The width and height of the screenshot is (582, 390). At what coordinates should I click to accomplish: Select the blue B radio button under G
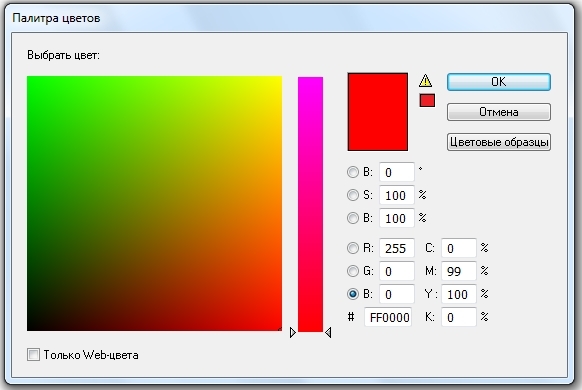point(353,294)
